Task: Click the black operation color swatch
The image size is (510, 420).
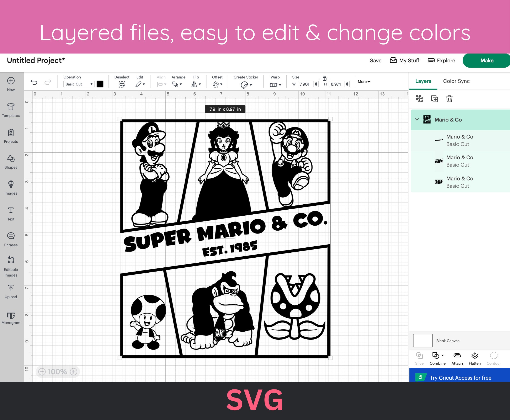Action: (x=100, y=84)
